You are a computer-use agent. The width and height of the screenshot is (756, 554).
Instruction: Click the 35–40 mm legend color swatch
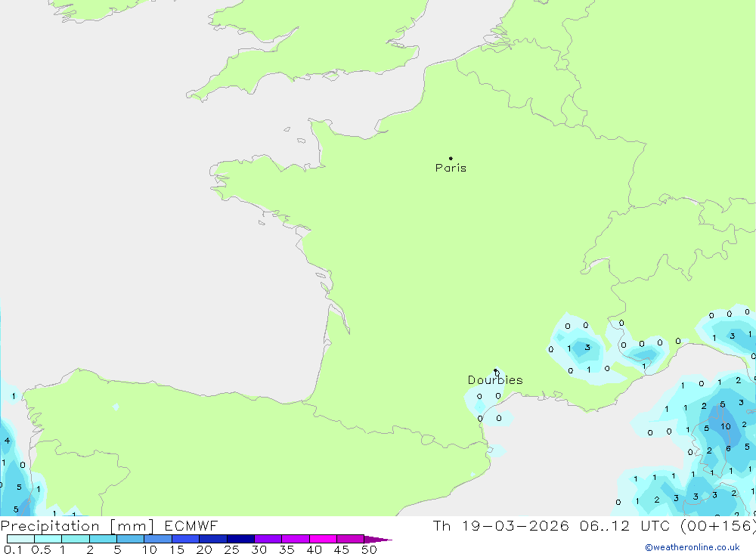[x=296, y=539]
